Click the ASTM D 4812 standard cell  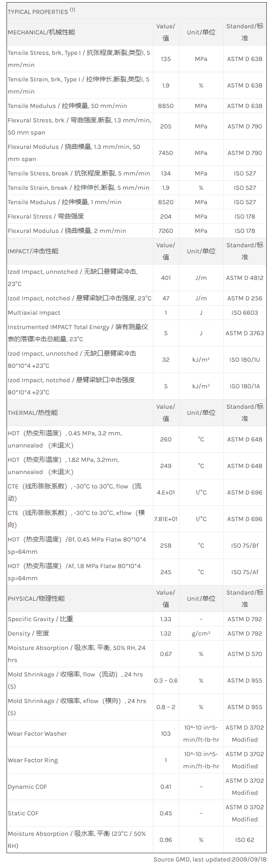tap(245, 278)
